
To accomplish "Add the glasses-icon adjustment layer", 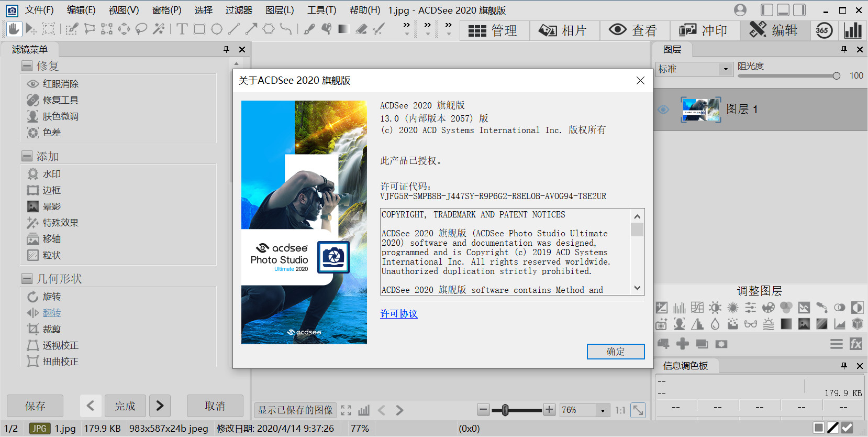I will pos(751,324).
